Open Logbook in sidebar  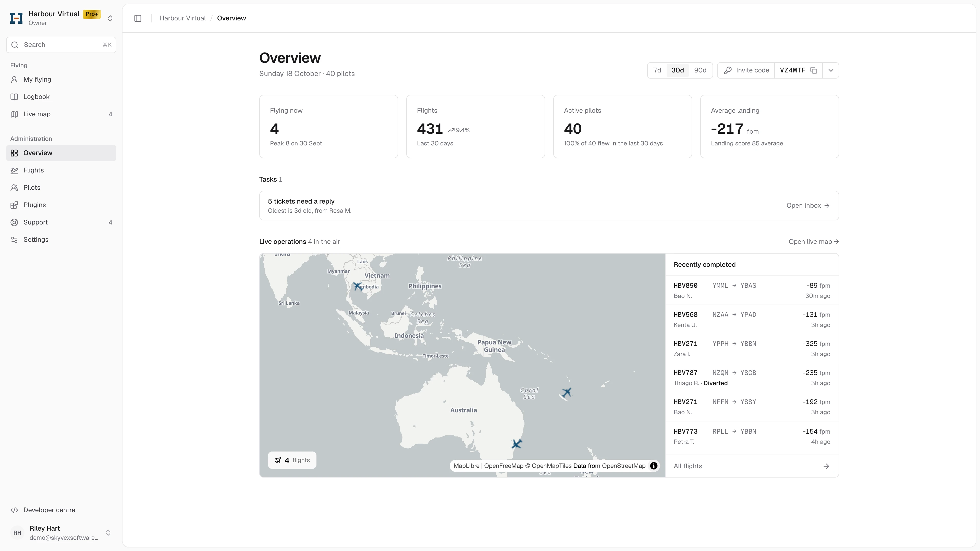click(61, 97)
